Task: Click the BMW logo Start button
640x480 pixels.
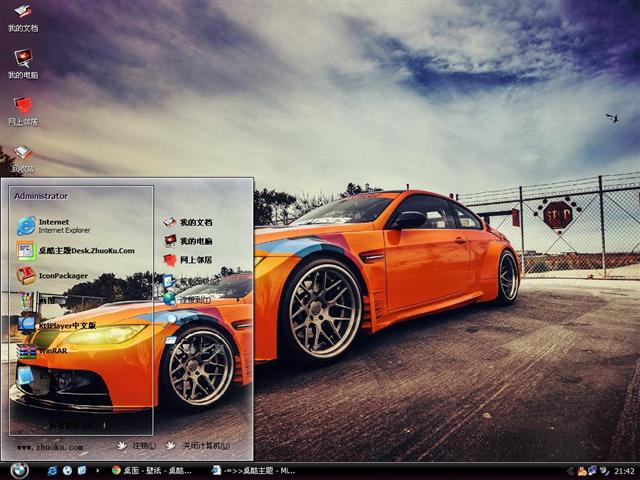Action: click(19, 470)
